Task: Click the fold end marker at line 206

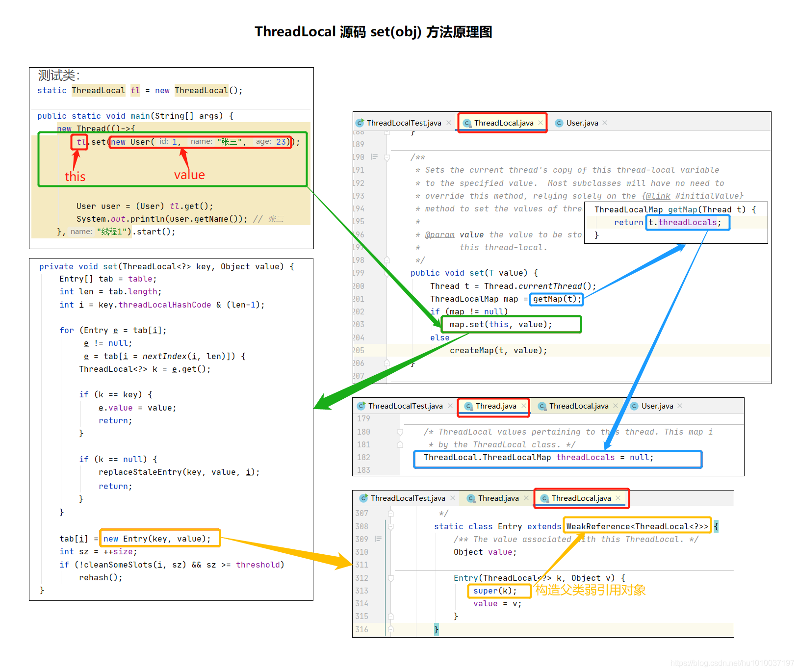Action: (387, 363)
